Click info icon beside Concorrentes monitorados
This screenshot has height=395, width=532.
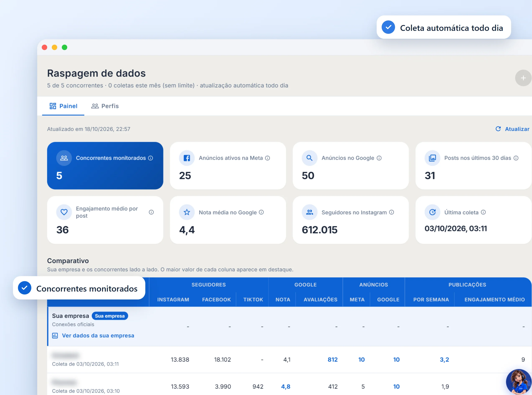pos(151,158)
